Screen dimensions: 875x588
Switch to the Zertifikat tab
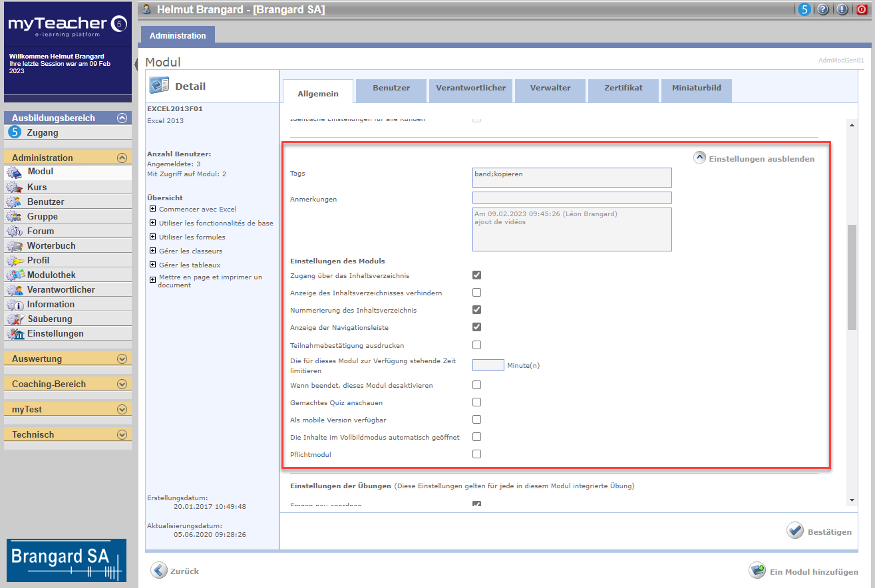(x=623, y=88)
